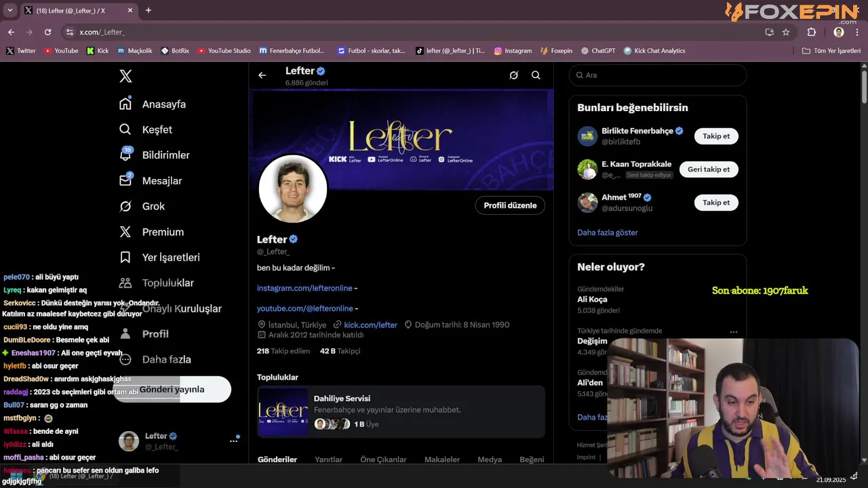
Task: Click search icon in profile header
Action: pos(536,75)
